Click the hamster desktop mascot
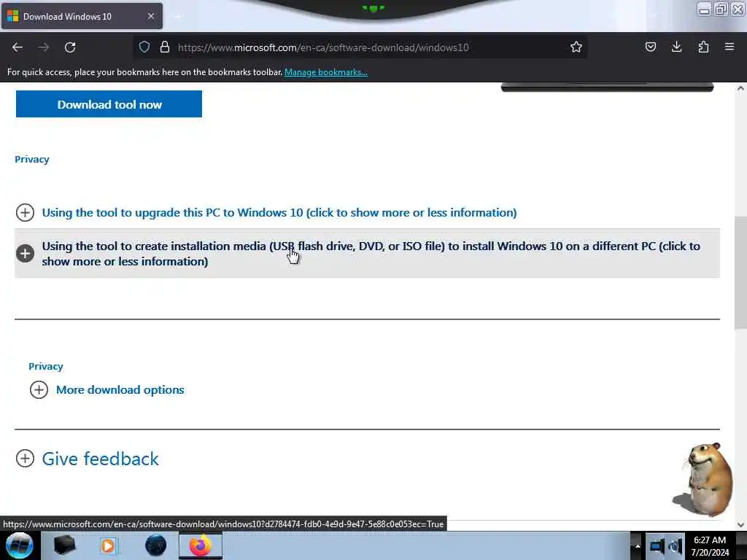Image resolution: width=747 pixels, height=560 pixels. (703, 479)
